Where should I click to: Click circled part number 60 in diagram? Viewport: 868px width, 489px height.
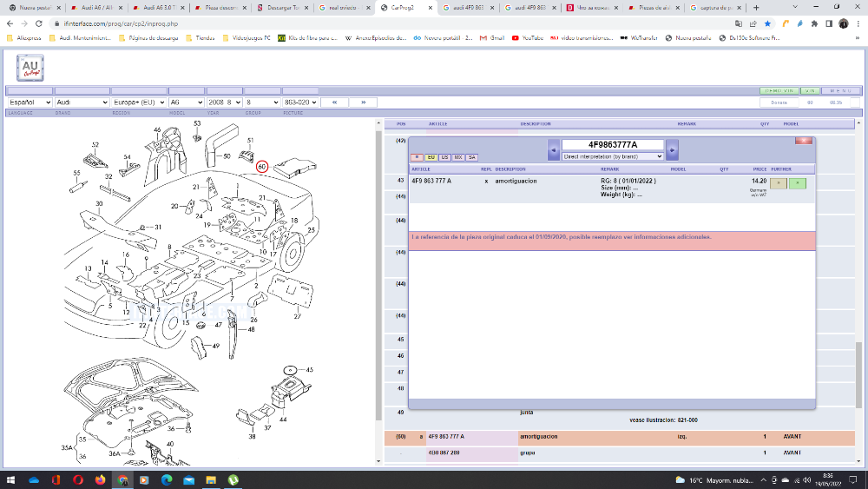[x=262, y=166]
